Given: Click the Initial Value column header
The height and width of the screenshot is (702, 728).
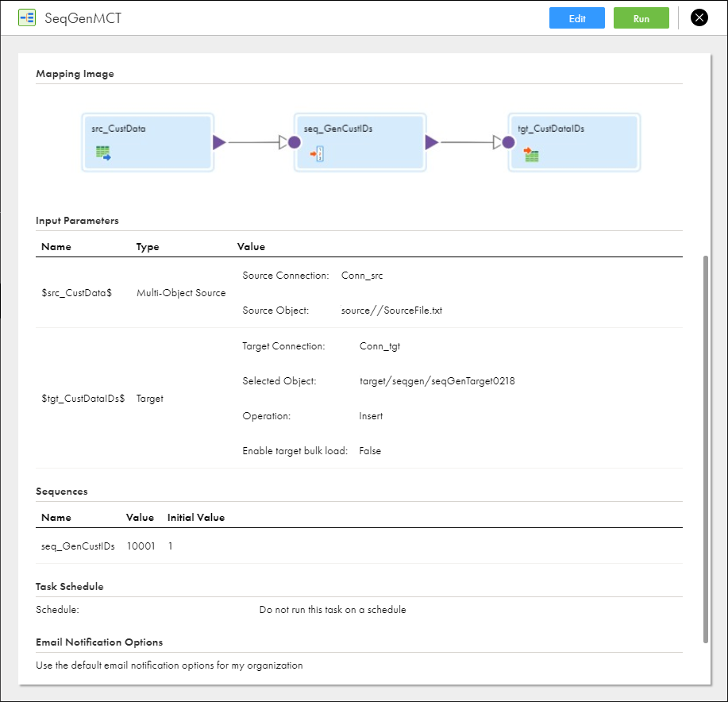Looking at the screenshot, I should 196,517.
